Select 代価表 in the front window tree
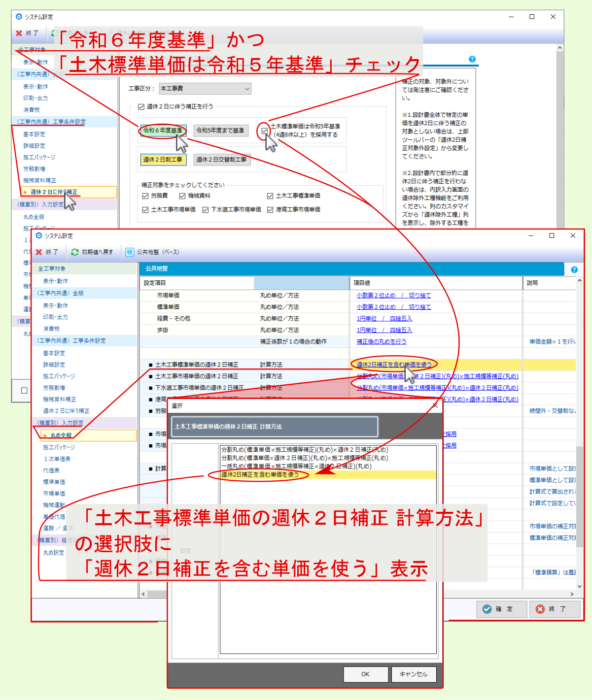This screenshot has width=592, height=700. pos(51,470)
